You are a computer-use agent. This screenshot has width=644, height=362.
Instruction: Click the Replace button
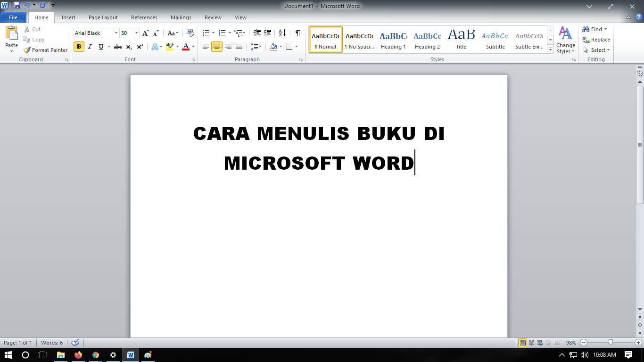click(x=596, y=40)
